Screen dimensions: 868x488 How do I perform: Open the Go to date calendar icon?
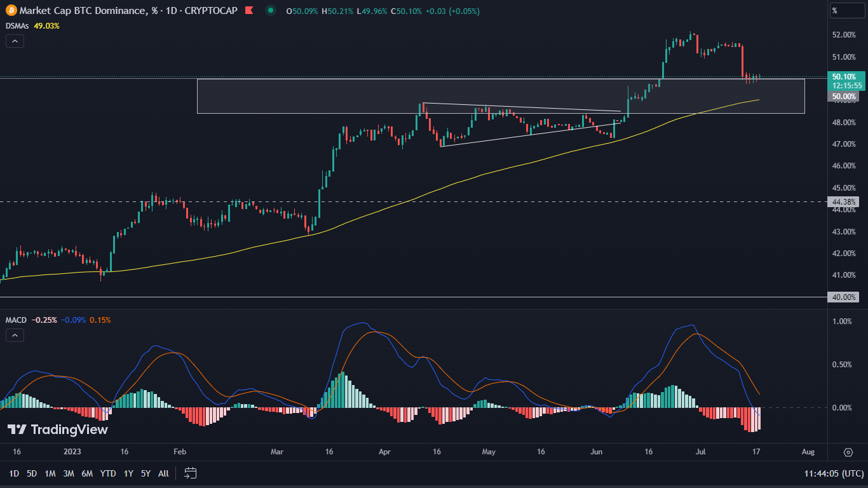click(x=191, y=473)
